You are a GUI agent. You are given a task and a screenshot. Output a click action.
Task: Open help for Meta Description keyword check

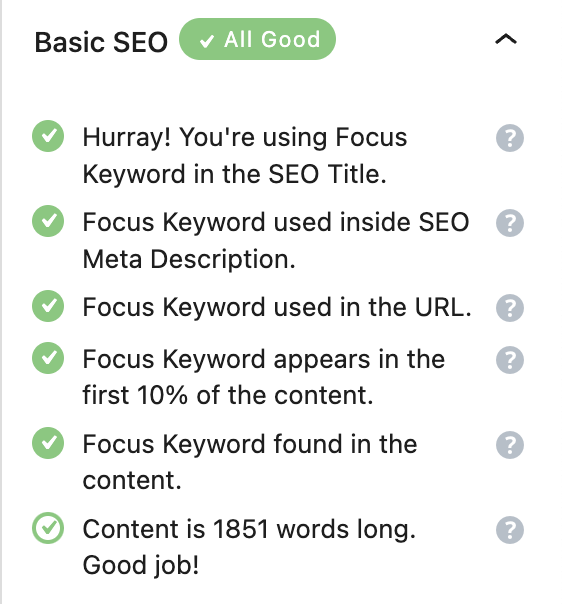(510, 223)
